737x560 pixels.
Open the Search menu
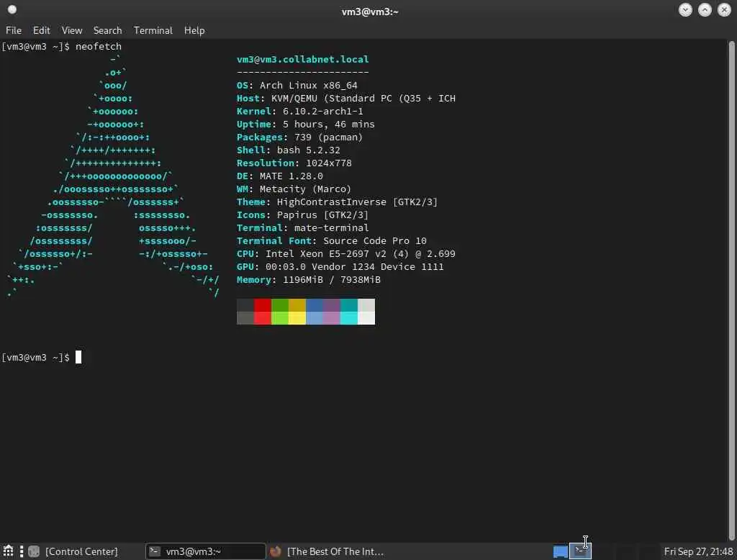coord(107,30)
